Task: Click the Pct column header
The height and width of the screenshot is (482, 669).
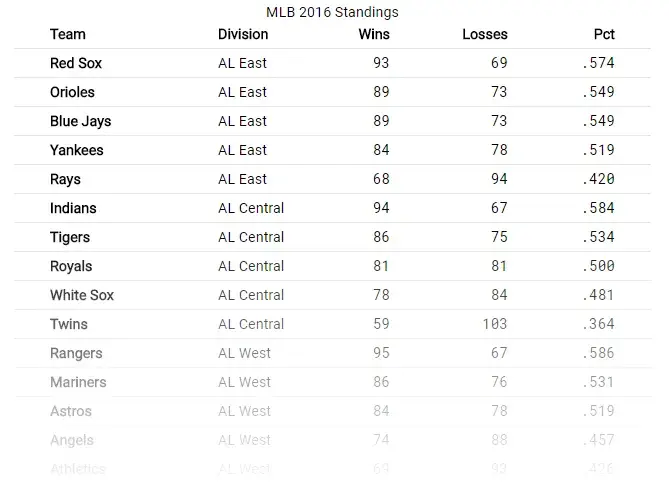Action: point(603,34)
